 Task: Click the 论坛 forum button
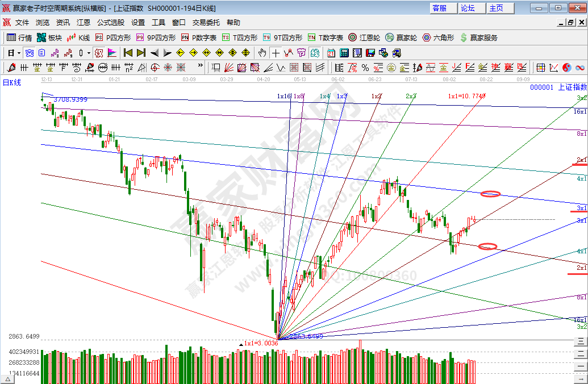point(469,8)
